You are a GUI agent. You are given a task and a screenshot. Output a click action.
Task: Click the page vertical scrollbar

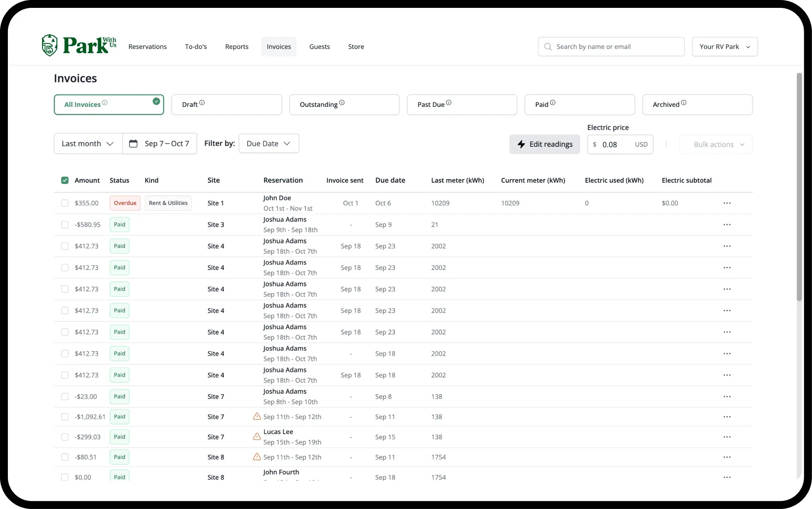point(799,187)
